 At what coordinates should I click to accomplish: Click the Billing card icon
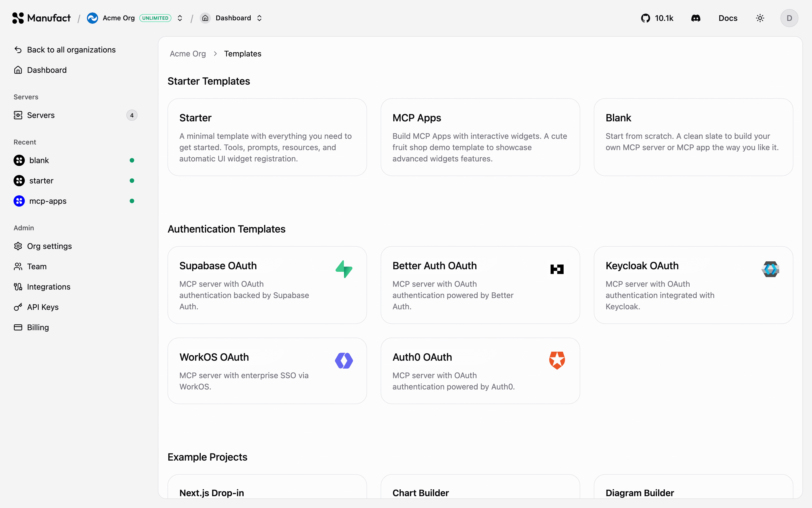pos(18,327)
